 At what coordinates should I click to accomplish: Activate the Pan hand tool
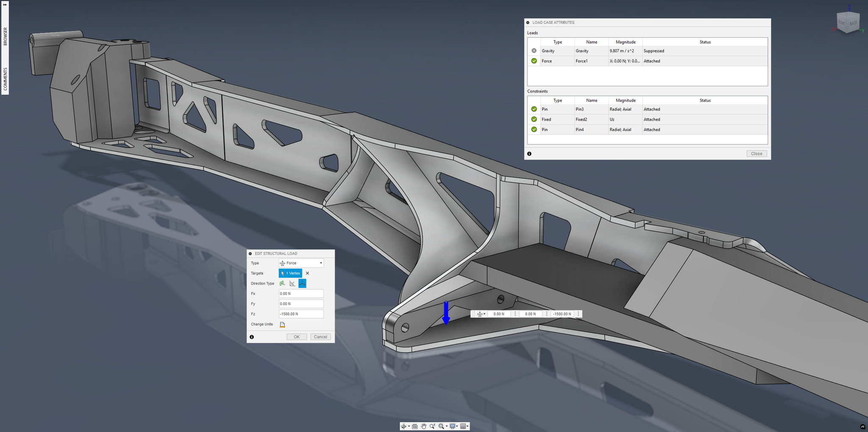(x=423, y=426)
